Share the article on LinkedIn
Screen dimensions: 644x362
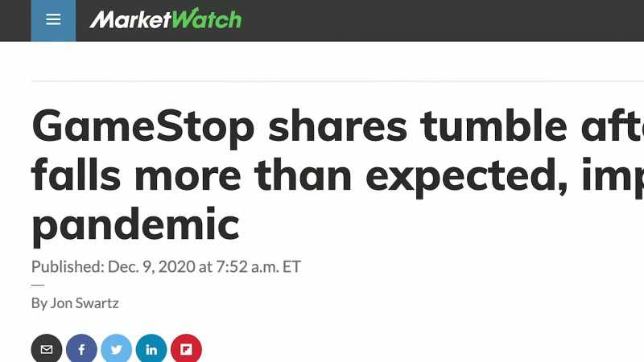151,349
